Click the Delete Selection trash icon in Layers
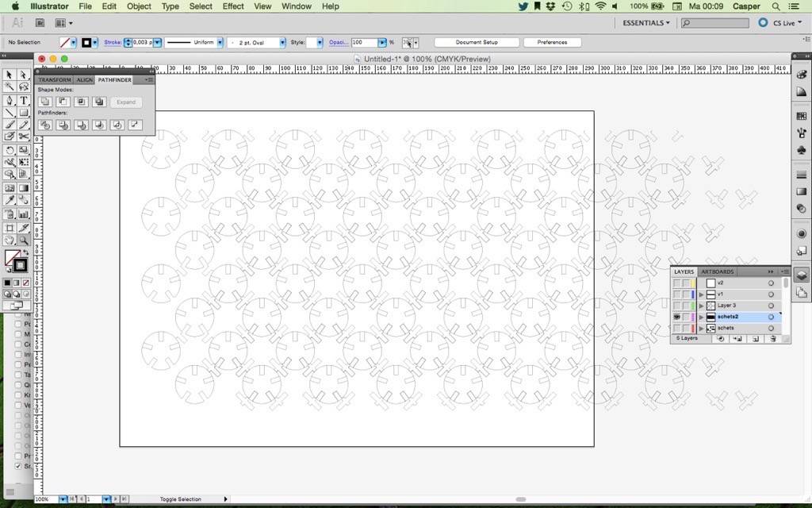Image resolution: width=812 pixels, height=508 pixels. [772, 338]
